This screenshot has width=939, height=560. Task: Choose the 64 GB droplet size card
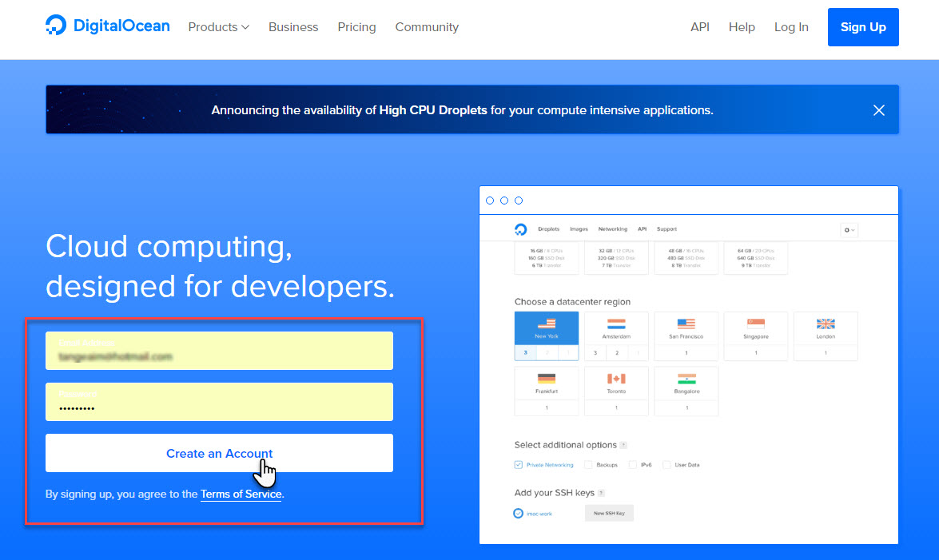click(756, 258)
